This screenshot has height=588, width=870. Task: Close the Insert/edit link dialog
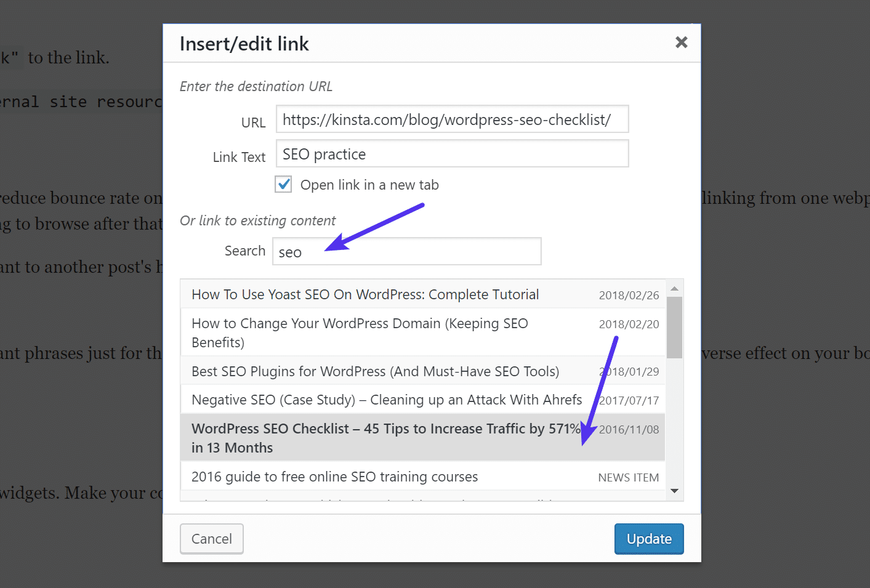click(681, 42)
